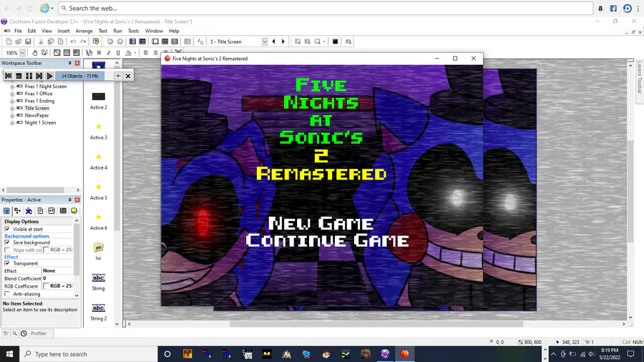Expand NewsPaper tree node
Image resolution: width=644 pixels, height=362 pixels.
[x=12, y=116]
